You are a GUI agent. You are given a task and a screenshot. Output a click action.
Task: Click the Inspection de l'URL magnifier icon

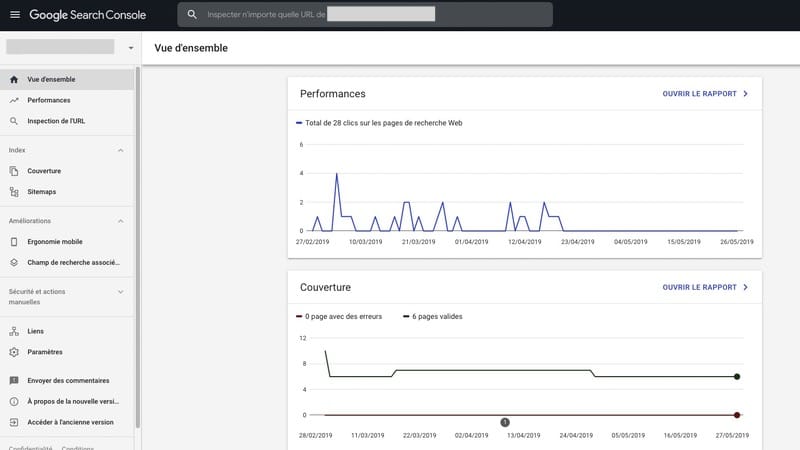click(14, 121)
